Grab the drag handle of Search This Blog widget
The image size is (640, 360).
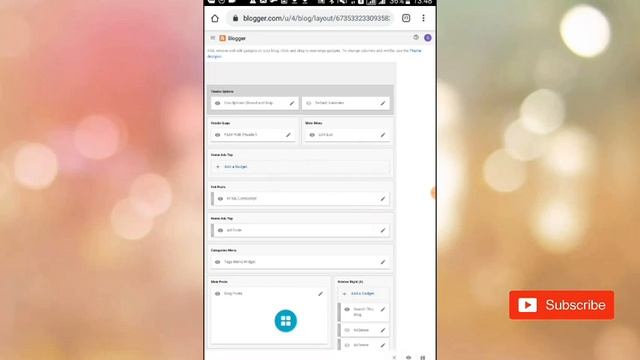click(339, 312)
